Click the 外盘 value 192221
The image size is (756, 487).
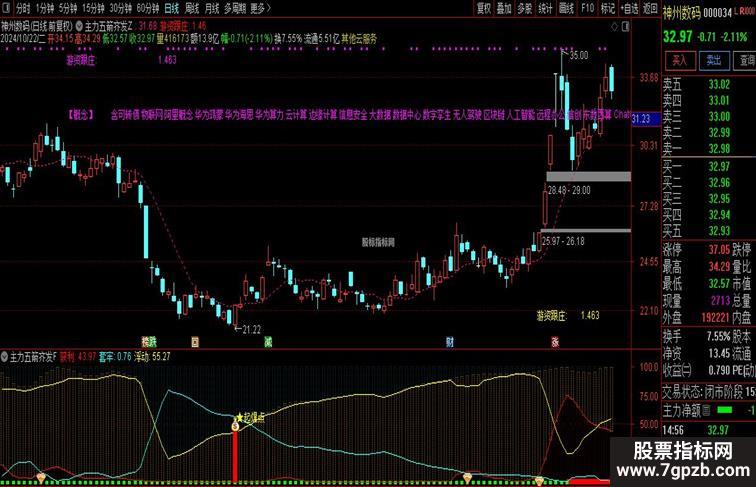716,318
